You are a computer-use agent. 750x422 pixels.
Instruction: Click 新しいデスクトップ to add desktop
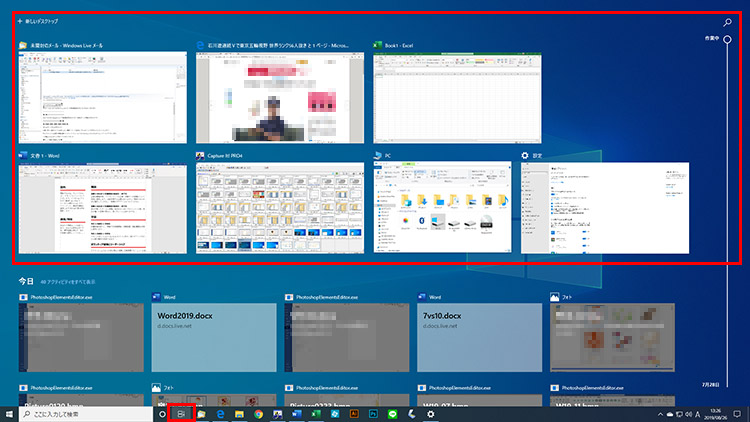pos(37,21)
